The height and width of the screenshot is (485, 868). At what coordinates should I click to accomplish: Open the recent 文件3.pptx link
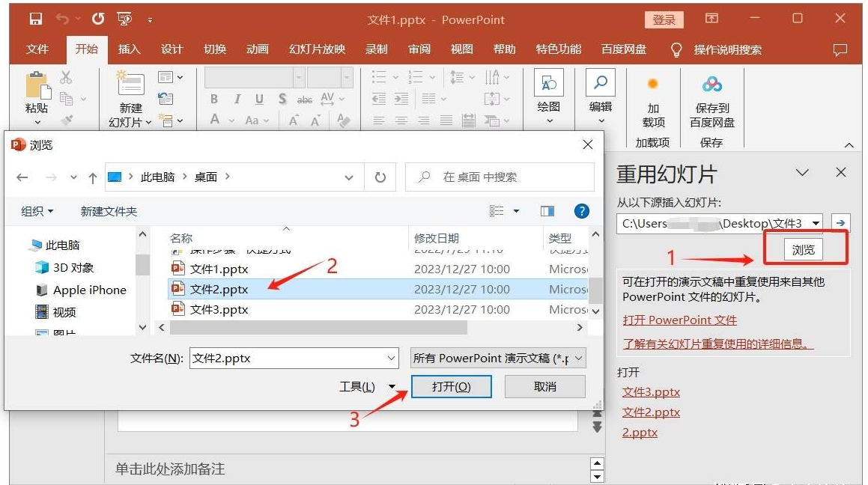tap(651, 392)
